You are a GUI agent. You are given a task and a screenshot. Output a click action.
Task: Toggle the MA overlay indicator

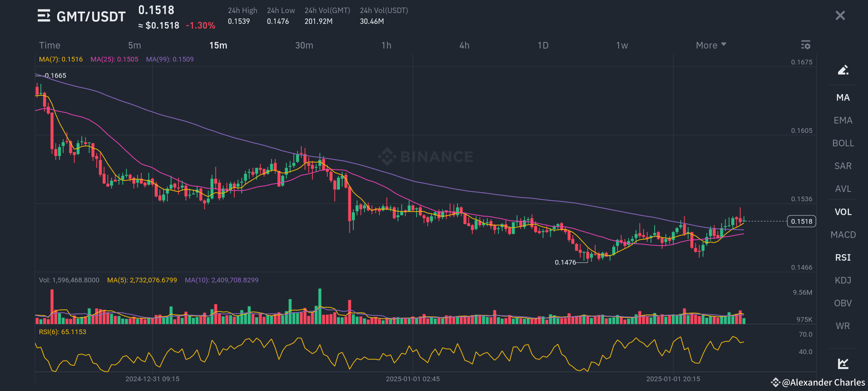(843, 97)
